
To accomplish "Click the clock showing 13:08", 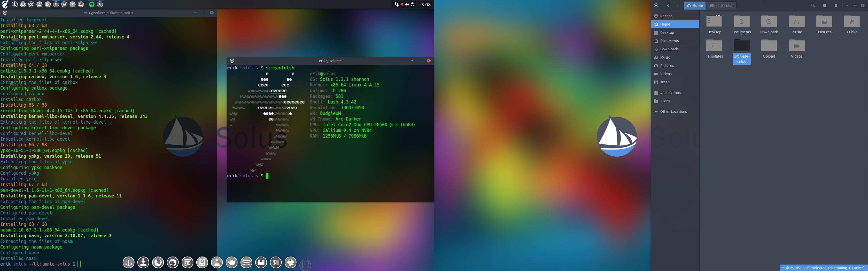I will tap(424, 4).
